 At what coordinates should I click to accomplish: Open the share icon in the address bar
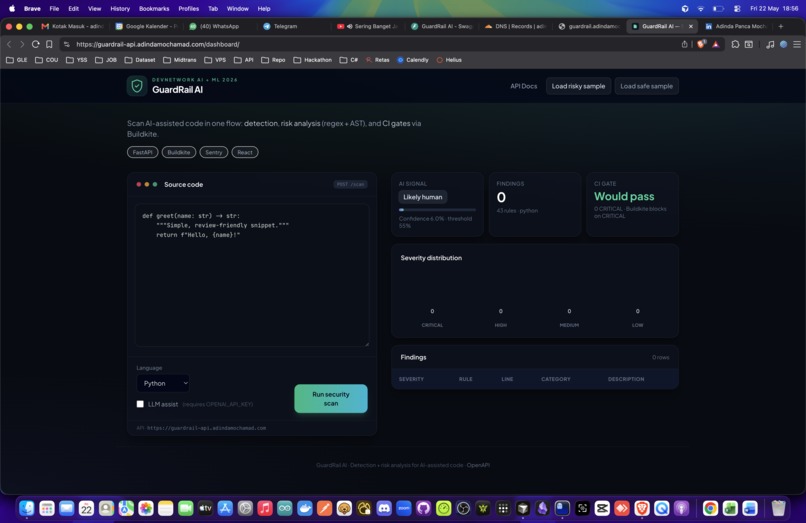tap(684, 44)
